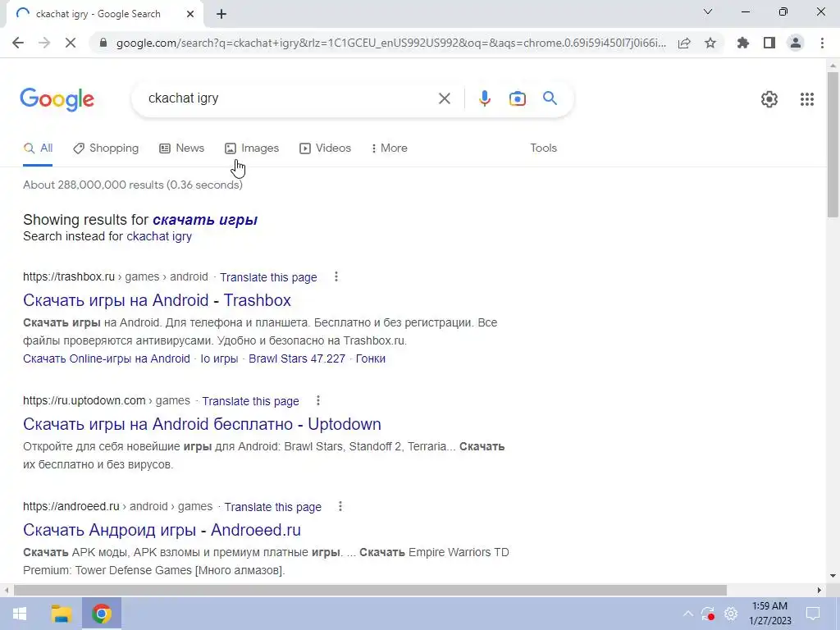840x630 pixels.
Task: Open options for the Uptodown result
Action: point(318,400)
